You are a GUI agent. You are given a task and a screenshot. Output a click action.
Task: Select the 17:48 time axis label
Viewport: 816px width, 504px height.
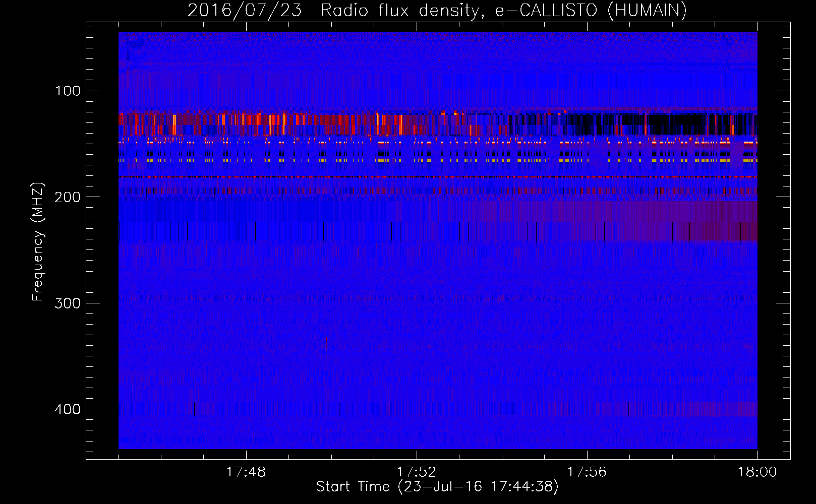click(x=246, y=472)
